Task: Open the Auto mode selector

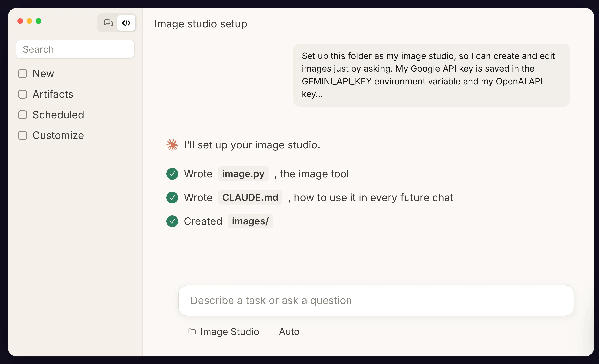Action: [289, 332]
